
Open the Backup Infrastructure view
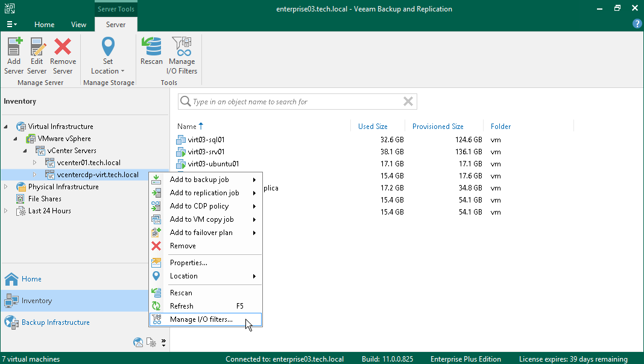click(55, 322)
